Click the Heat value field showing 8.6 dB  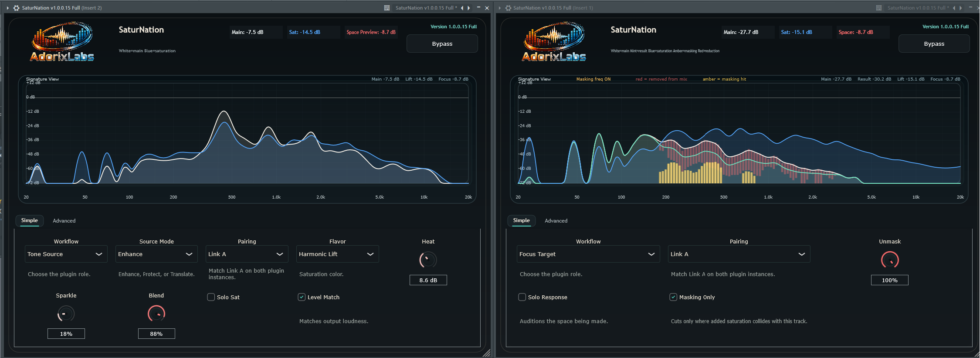point(428,280)
